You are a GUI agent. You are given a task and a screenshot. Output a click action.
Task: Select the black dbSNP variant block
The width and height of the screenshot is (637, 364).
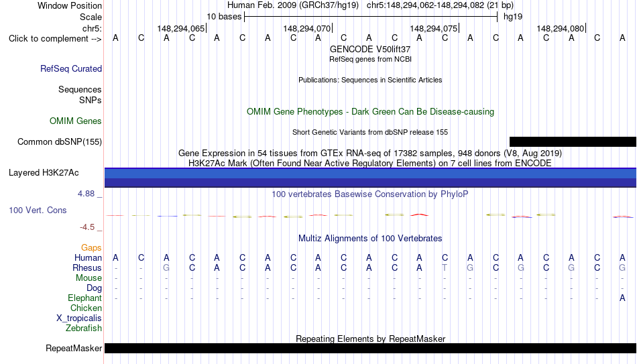coord(573,142)
